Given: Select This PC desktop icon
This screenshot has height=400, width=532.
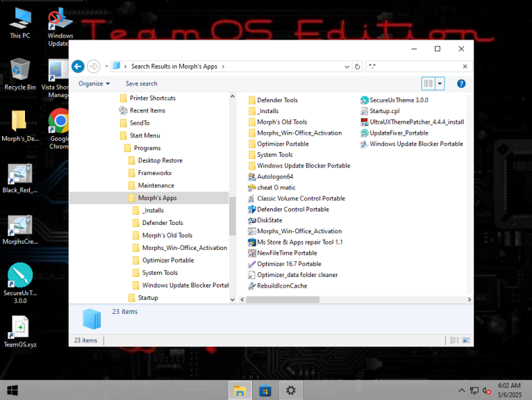Looking at the screenshot, I should tap(19, 23).
